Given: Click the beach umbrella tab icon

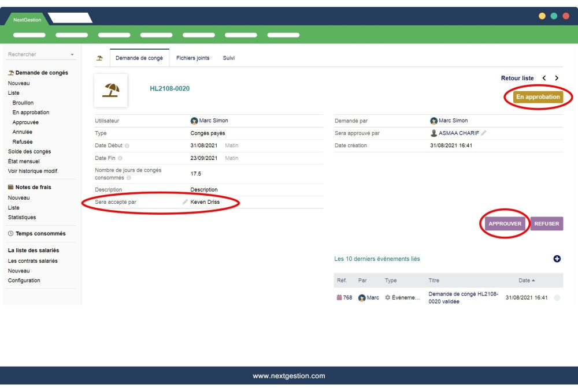Looking at the screenshot, I should tap(99, 58).
